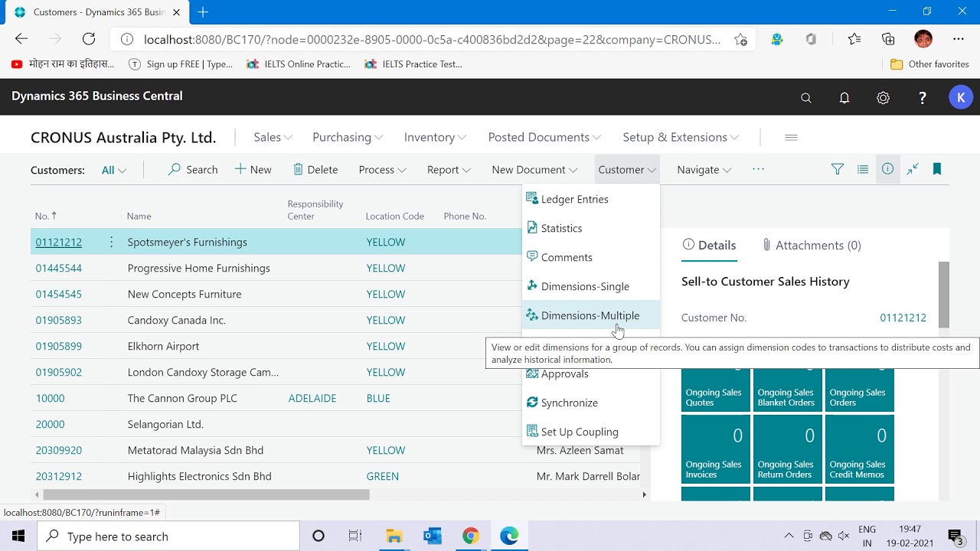Click the Search list action
The image size is (980, 551).
tap(193, 170)
